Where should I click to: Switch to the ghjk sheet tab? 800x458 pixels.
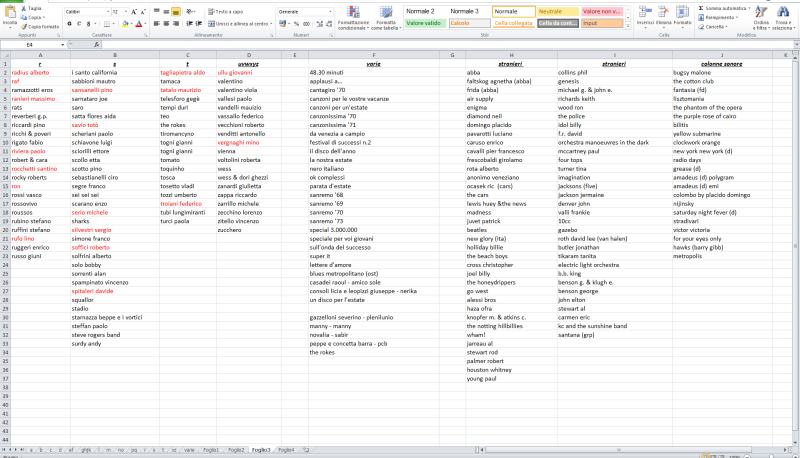pos(86,450)
